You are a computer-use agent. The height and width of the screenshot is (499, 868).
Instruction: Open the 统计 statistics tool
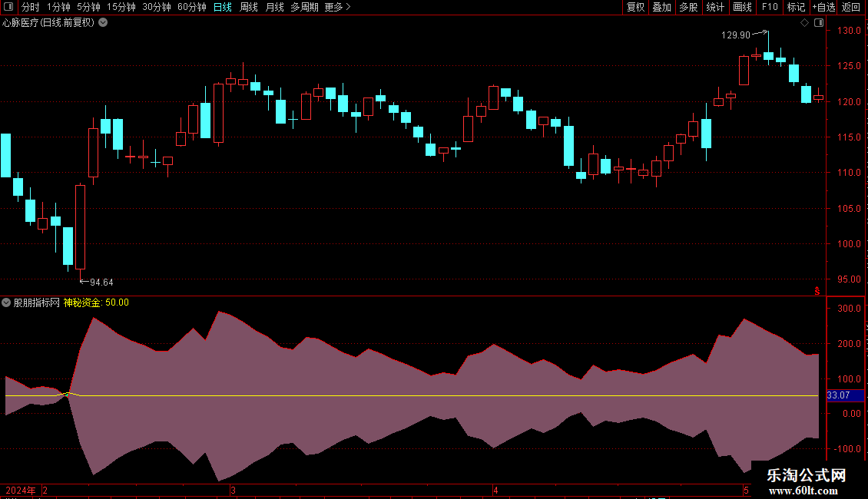tap(715, 7)
